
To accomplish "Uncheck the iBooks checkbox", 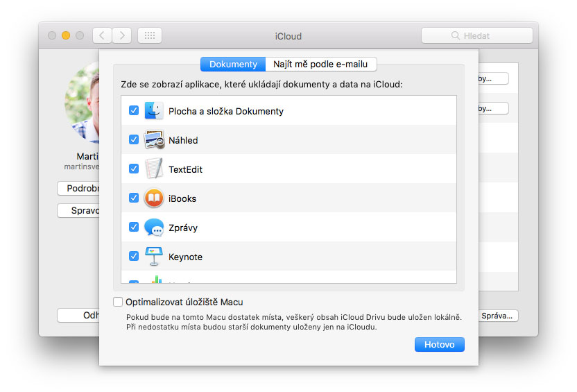I will click(134, 198).
